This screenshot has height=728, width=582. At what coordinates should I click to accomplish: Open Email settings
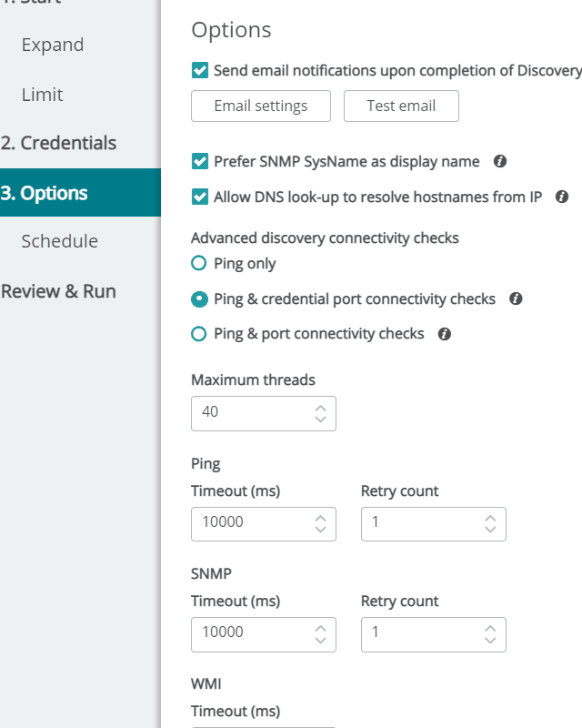(261, 106)
